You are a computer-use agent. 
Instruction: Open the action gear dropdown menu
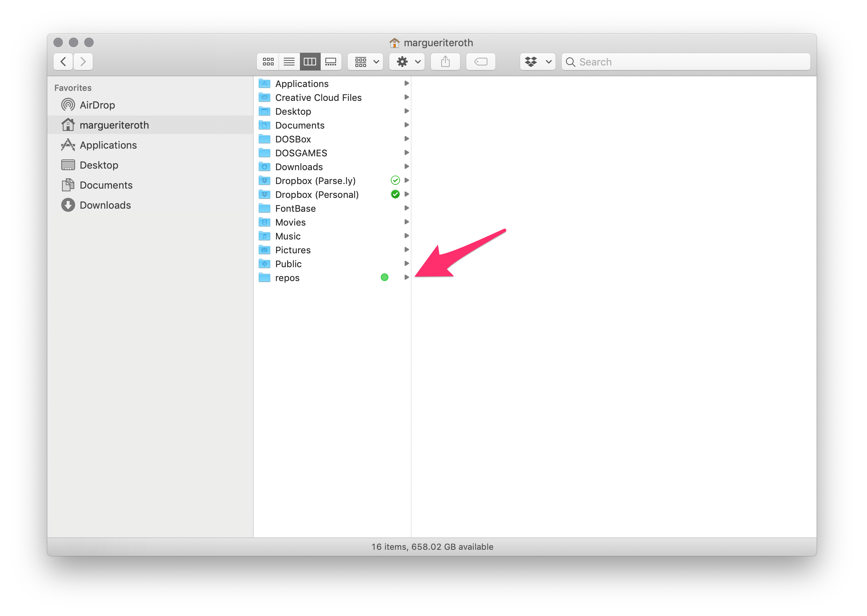[x=407, y=62]
